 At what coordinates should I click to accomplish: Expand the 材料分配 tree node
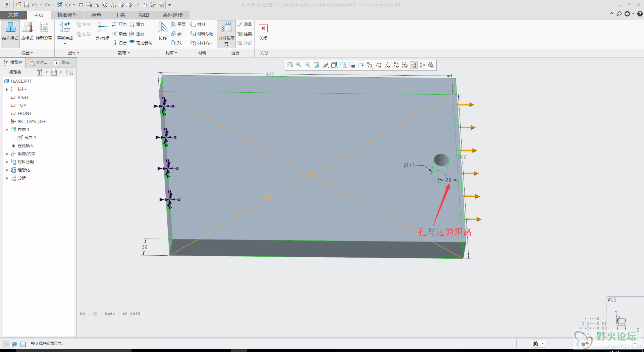[7, 162]
